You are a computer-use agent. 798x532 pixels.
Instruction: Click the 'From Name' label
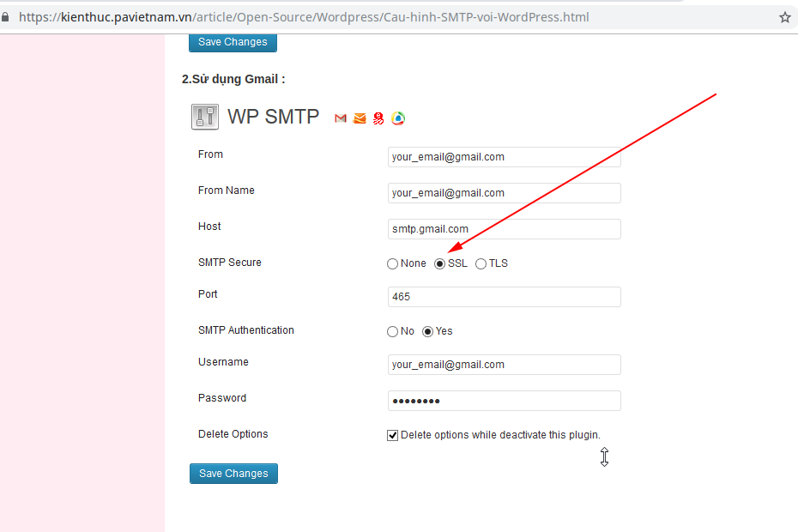point(226,190)
